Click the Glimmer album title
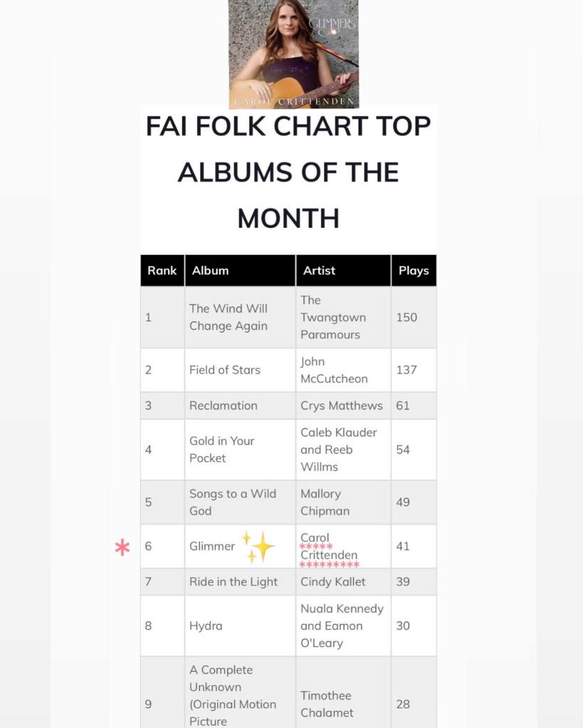The height and width of the screenshot is (728, 583). (x=212, y=547)
